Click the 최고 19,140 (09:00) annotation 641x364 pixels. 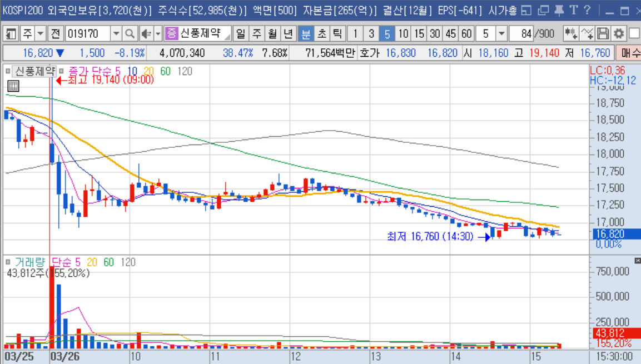click(x=111, y=79)
